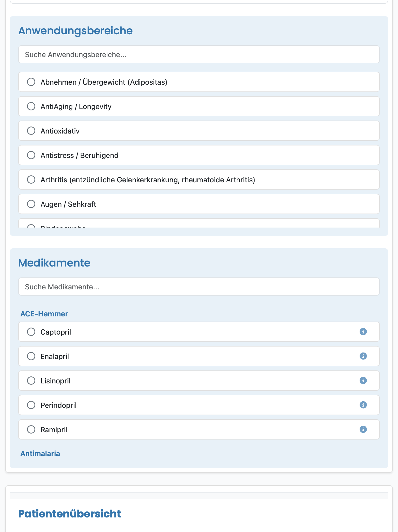Select Ramipril medication
Screen dimensions: 398x532
(199, 429)
